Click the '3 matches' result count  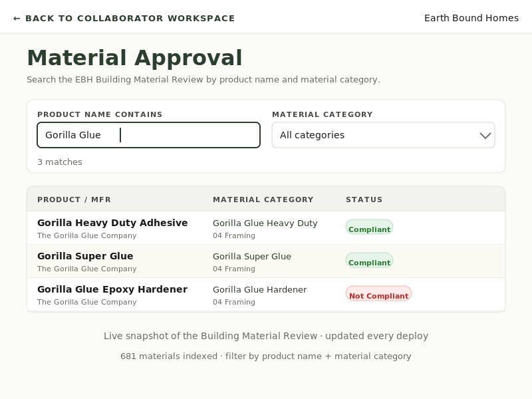pyautogui.click(x=60, y=162)
